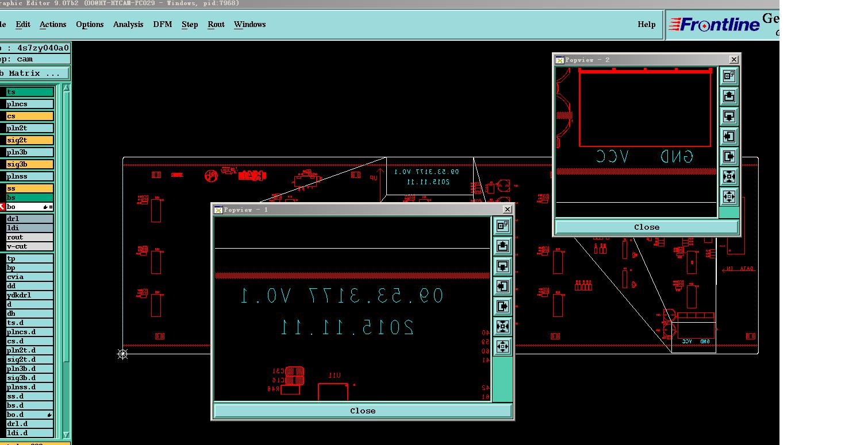Select the drl drill layer row

(x=29, y=219)
